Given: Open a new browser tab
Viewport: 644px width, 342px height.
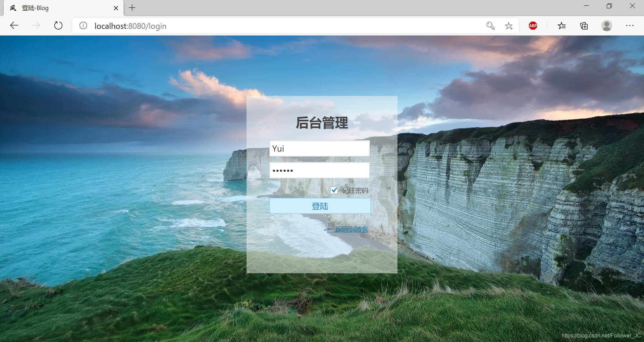Looking at the screenshot, I should coord(132,8).
